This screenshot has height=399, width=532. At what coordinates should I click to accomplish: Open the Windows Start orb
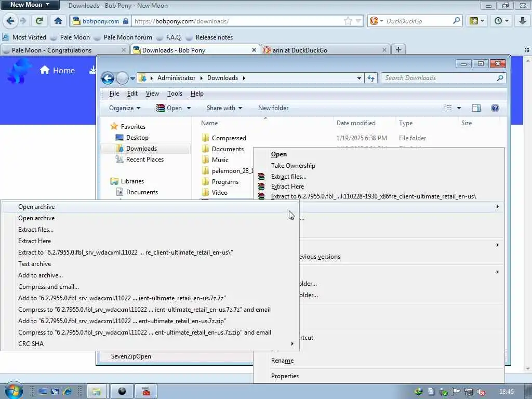tap(14, 391)
